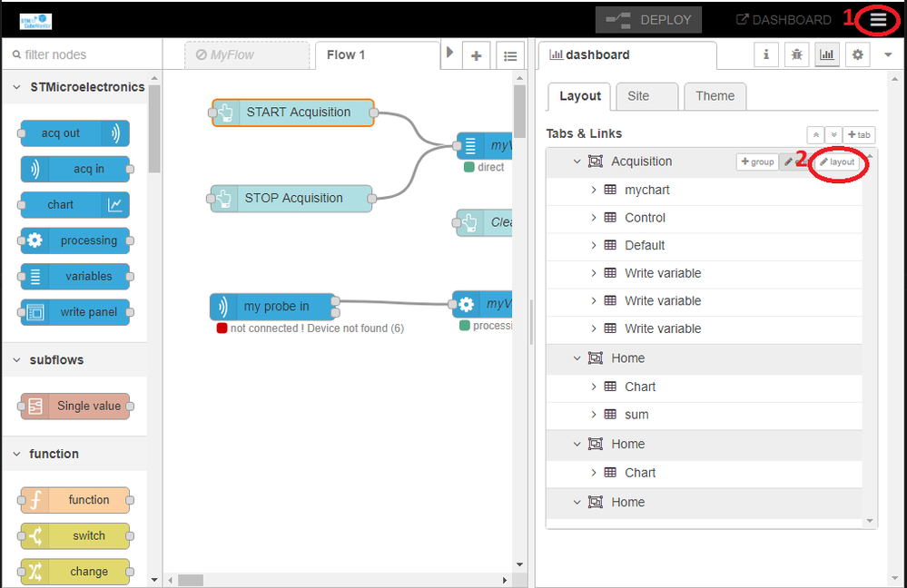
Task: Select the variables palette node
Action: point(74,277)
